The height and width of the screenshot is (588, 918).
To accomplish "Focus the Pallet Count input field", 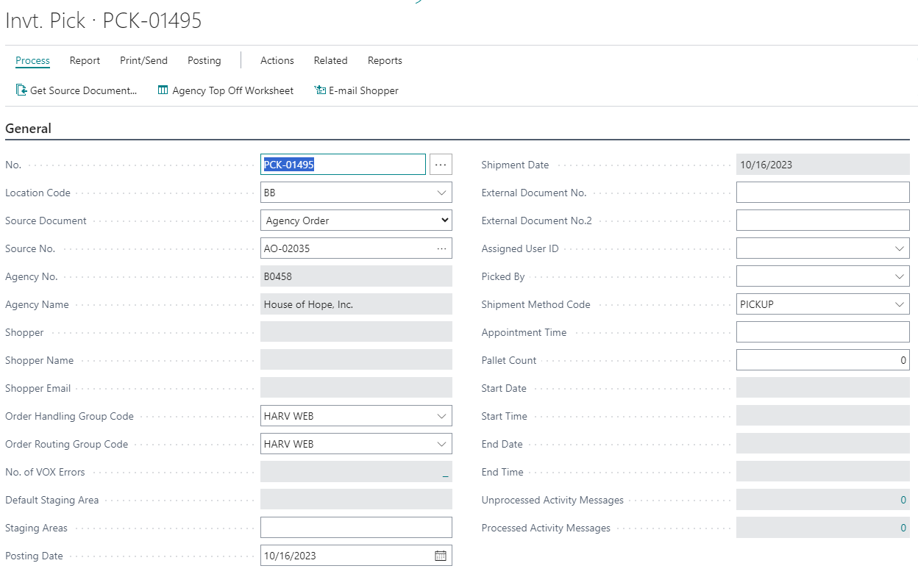I will (x=822, y=360).
